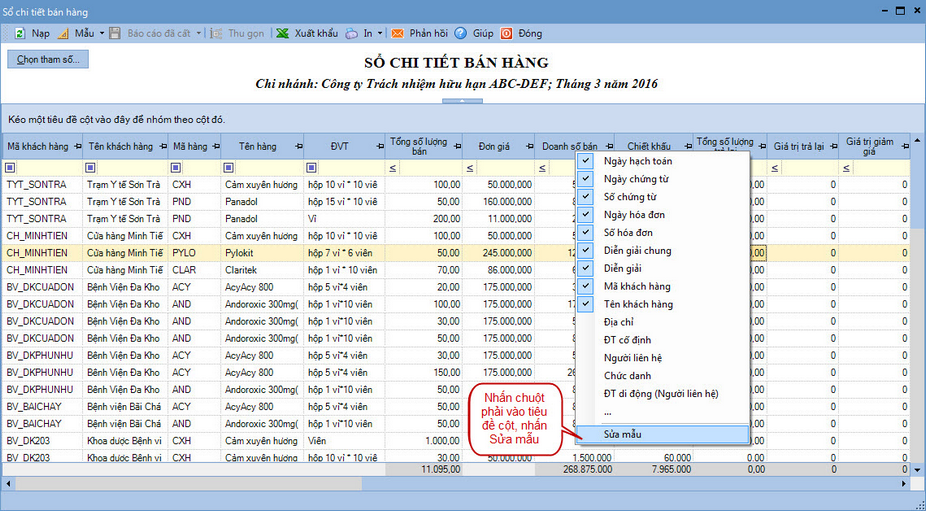Uncheck Ngày hạch toán column
The height and width of the screenshot is (511, 926).
tap(585, 161)
